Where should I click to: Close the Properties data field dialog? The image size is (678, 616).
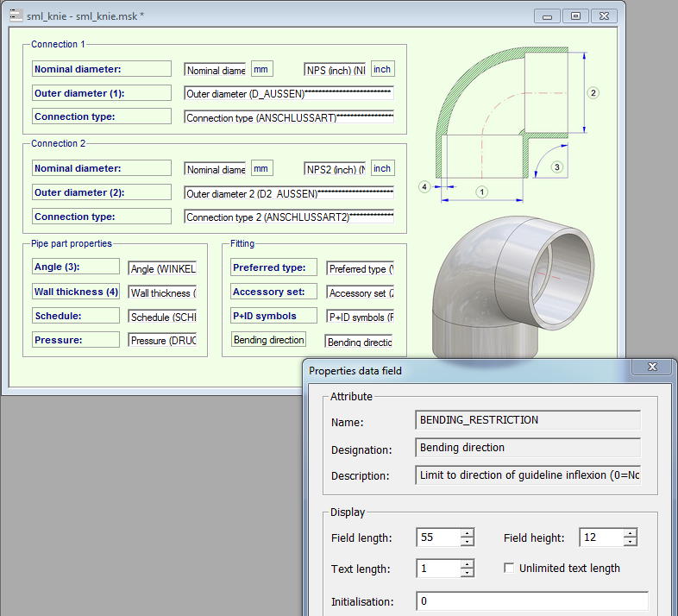pyautogui.click(x=654, y=368)
